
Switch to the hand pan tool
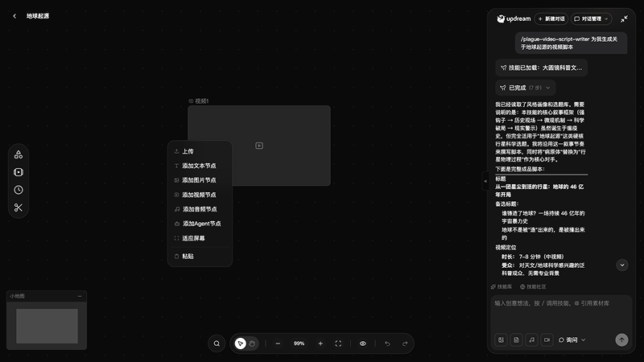(252, 343)
